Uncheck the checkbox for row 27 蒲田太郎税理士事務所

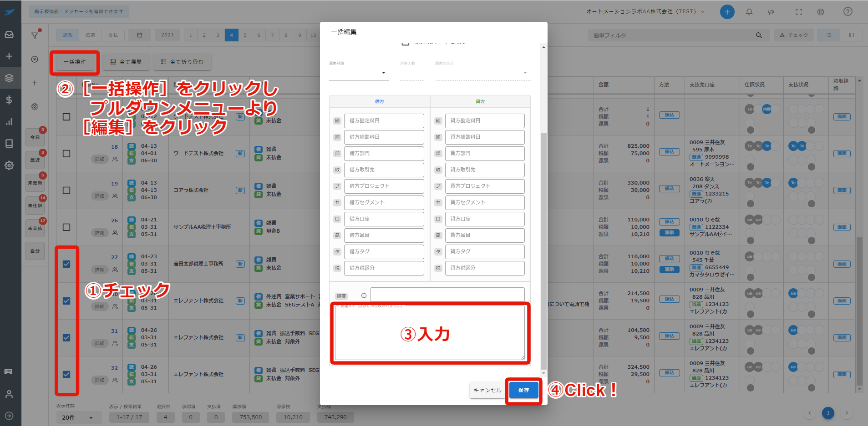pyautogui.click(x=66, y=264)
